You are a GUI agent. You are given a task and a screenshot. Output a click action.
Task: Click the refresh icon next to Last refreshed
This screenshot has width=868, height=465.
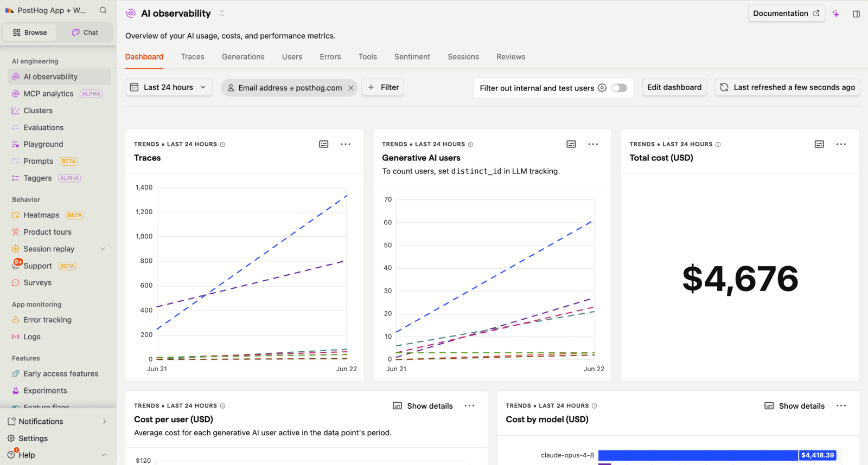(724, 87)
